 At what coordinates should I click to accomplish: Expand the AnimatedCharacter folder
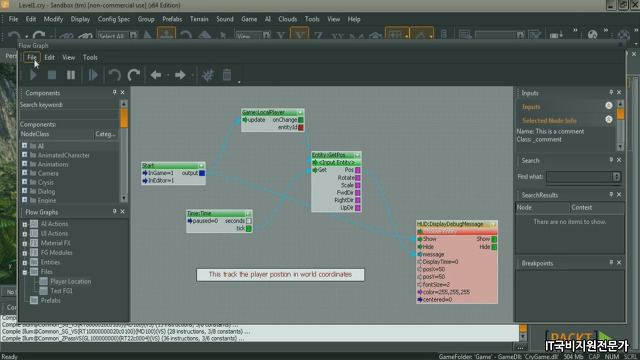24,155
